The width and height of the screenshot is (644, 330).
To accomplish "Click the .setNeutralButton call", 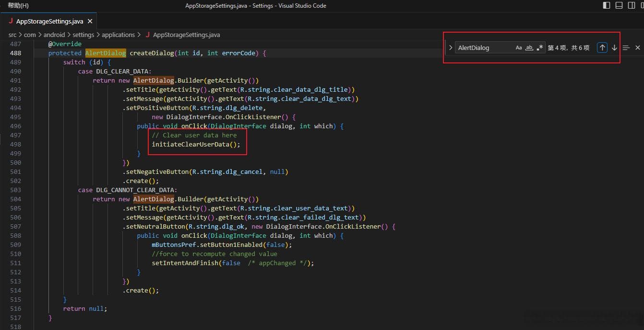I will tap(154, 226).
